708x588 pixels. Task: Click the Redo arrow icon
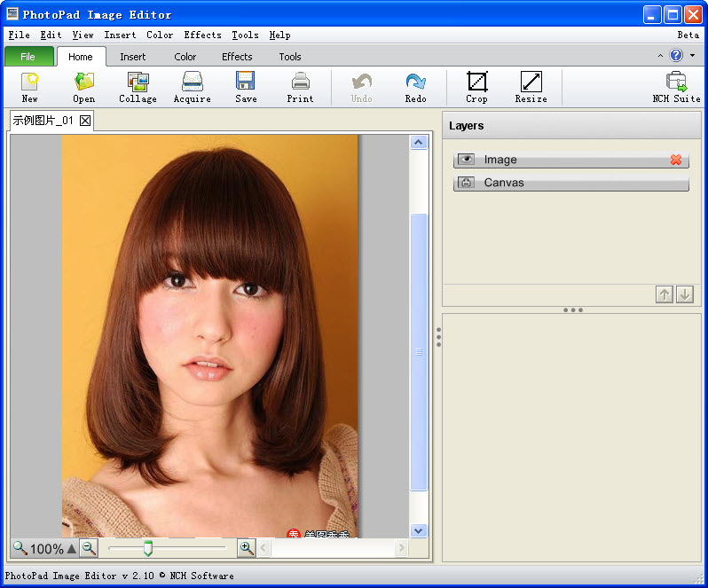coord(415,82)
